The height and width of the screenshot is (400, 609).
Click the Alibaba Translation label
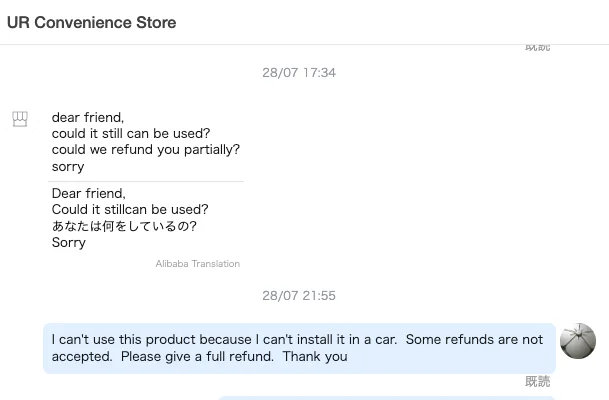pyautogui.click(x=197, y=264)
